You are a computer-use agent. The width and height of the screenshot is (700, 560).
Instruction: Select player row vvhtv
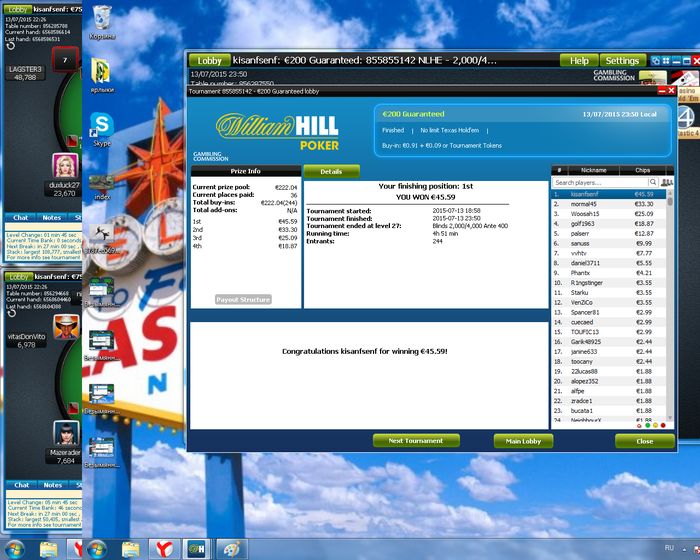pyautogui.click(x=609, y=253)
